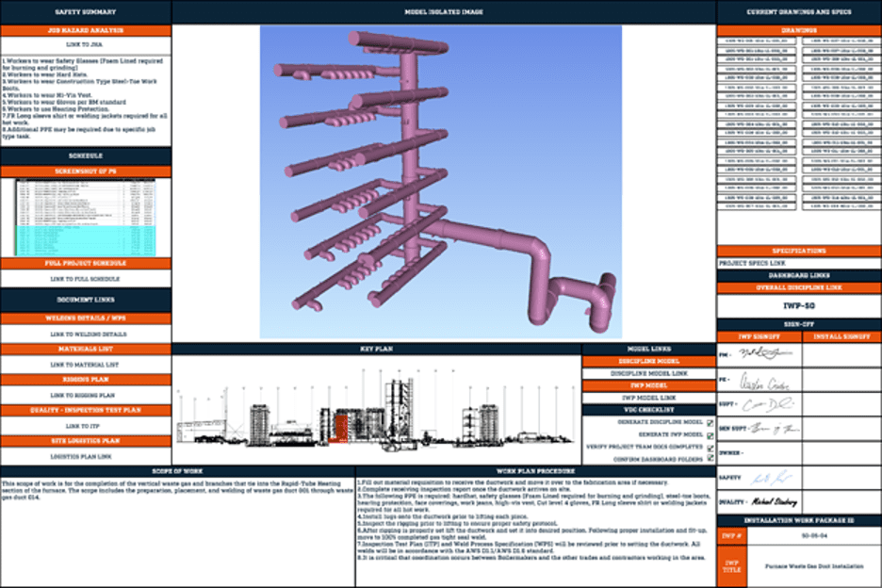Click the IWP number value 50-05-04
This screenshot has width=882, height=588.
coord(814,536)
